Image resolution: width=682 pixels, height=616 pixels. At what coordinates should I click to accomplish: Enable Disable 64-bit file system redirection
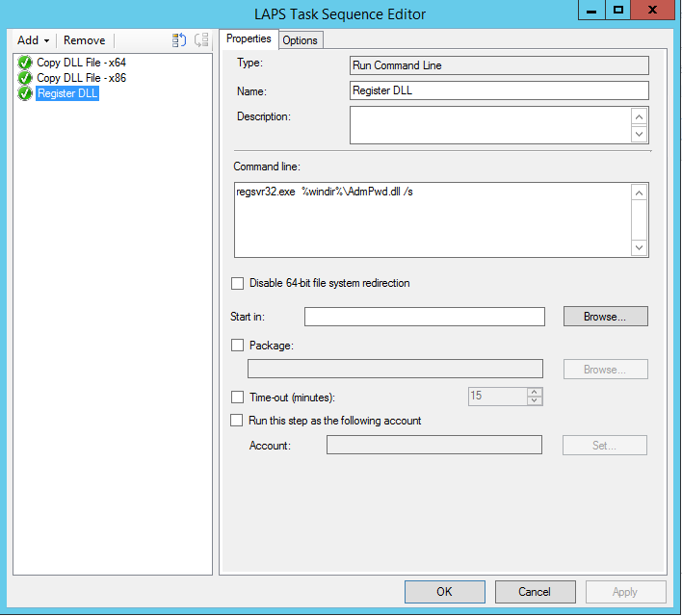coord(238,283)
